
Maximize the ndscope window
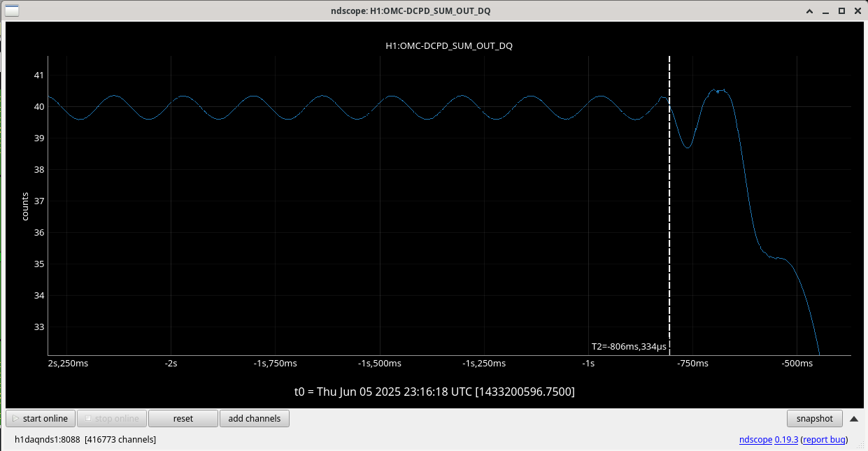tap(841, 11)
